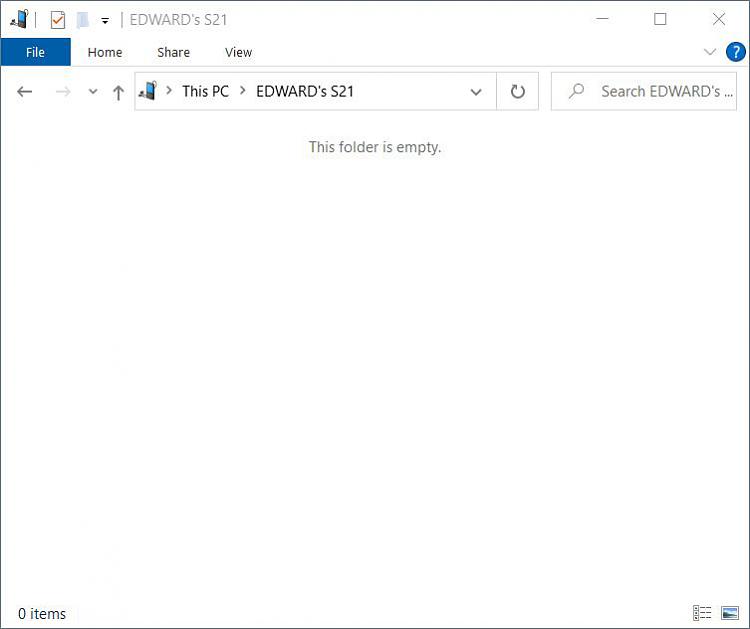Click the '0 items' status text
The height and width of the screenshot is (629, 750).
(x=42, y=613)
